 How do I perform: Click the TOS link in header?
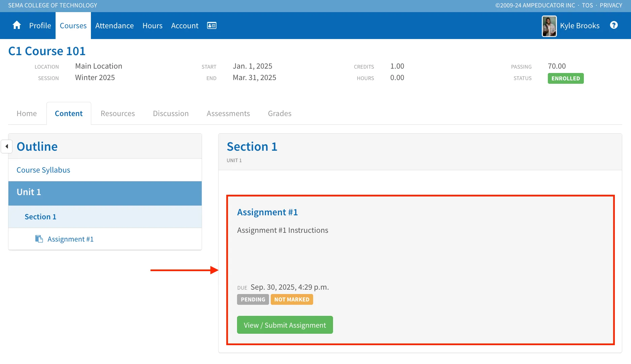[x=587, y=5]
